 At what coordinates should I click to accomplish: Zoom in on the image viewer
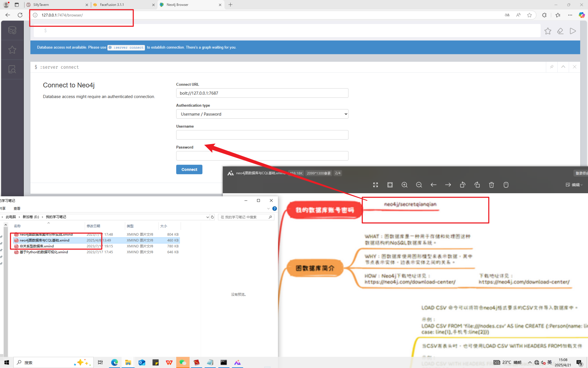pos(404,185)
